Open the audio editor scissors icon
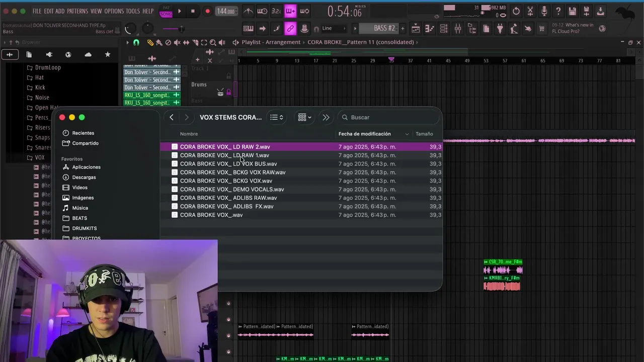The image size is (644, 362). [530, 11]
